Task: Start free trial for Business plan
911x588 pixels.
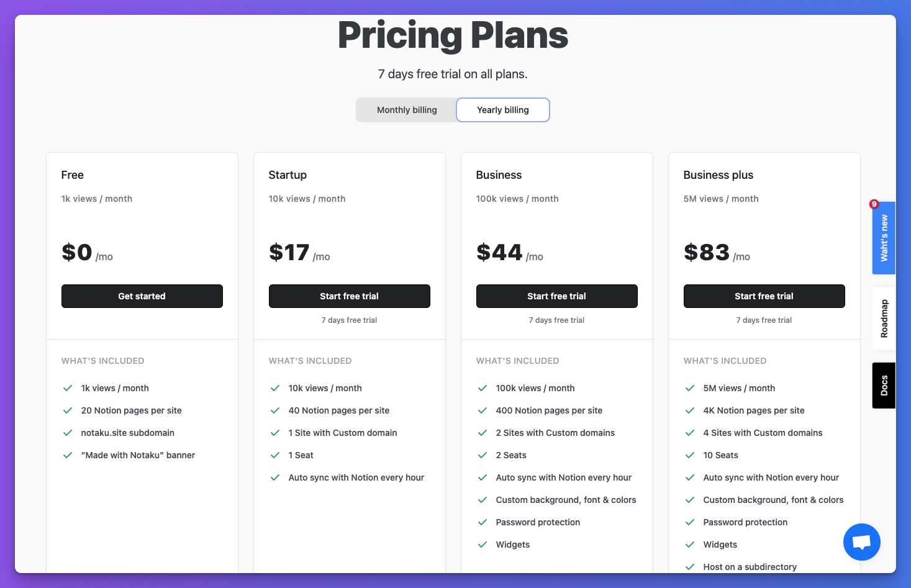Action: pyautogui.click(x=556, y=296)
